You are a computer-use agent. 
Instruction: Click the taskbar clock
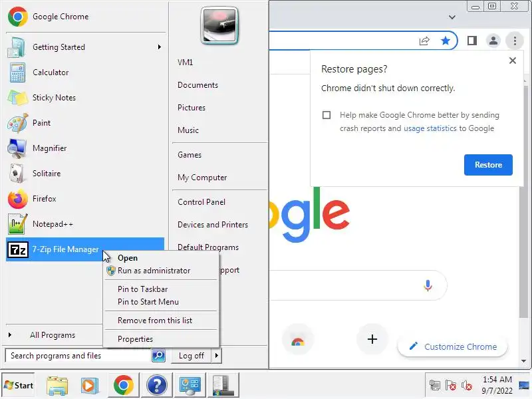pos(497,385)
